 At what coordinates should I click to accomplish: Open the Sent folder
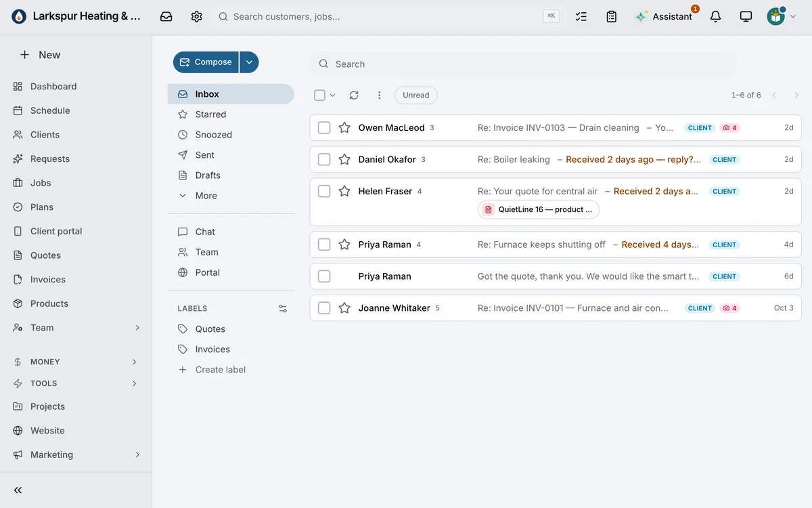point(231,155)
